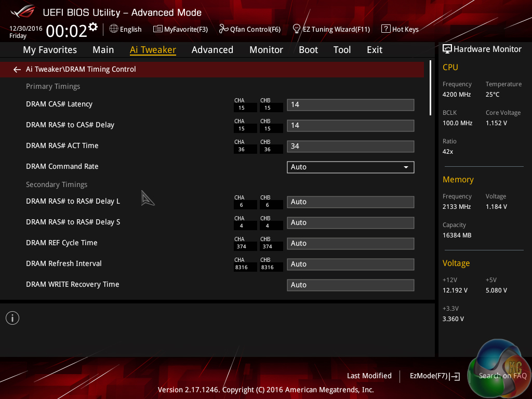Viewport: 532px width, 399px height.
Task: Open MyFavorite(F3) from the top toolbar
Action: click(158, 29)
